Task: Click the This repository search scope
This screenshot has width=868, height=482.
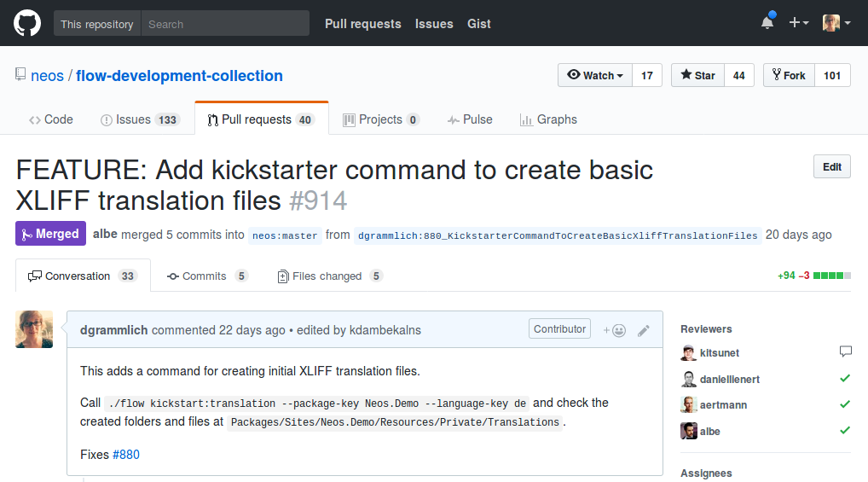Action: [x=97, y=24]
